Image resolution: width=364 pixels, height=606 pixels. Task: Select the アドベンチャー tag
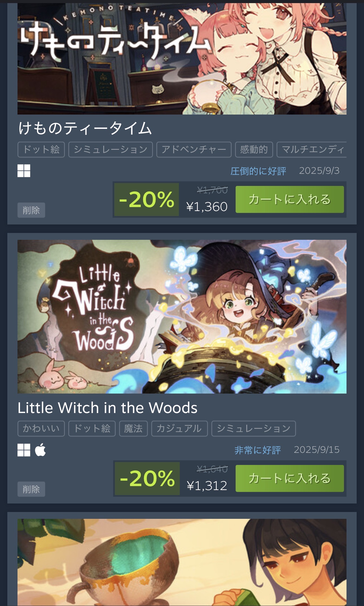coord(194,149)
